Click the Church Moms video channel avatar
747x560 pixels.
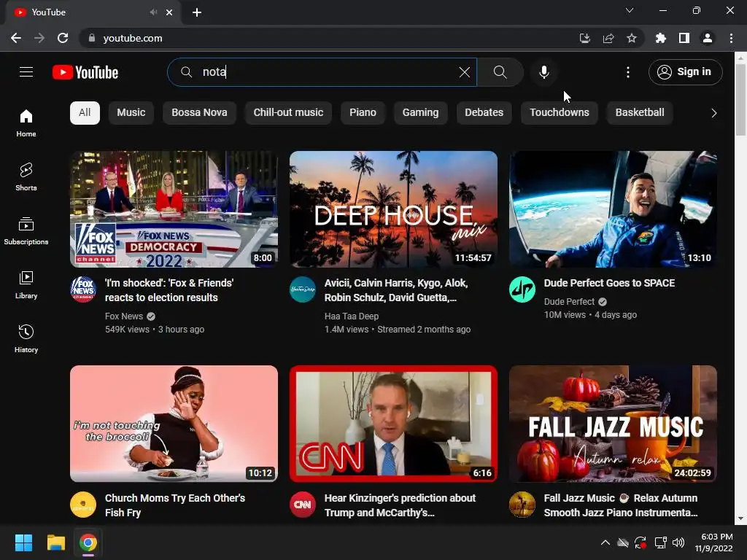(x=83, y=505)
